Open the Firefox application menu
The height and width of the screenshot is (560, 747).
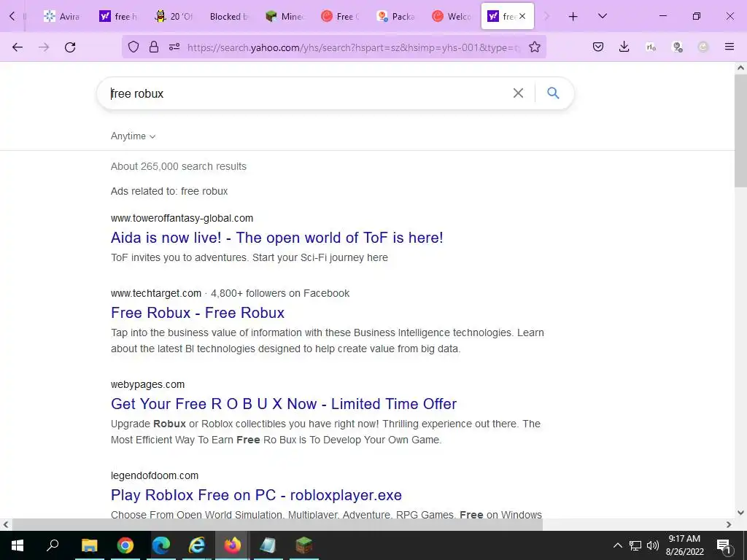pos(729,47)
